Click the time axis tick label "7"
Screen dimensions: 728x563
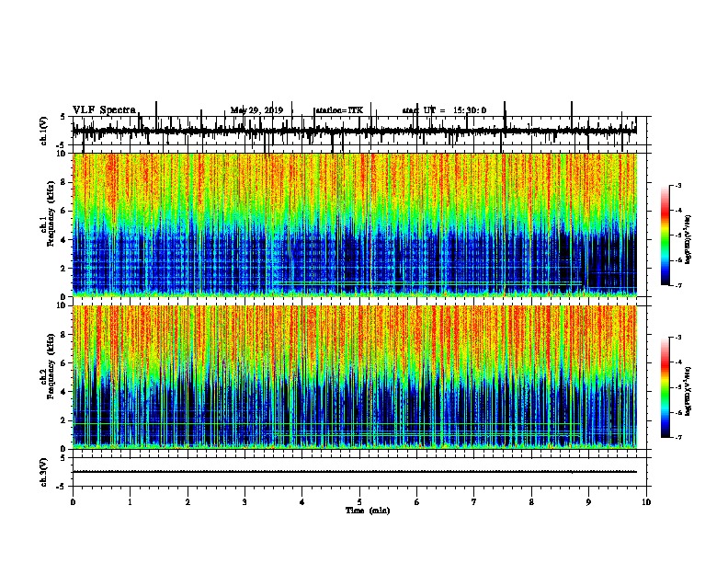pos(474,502)
